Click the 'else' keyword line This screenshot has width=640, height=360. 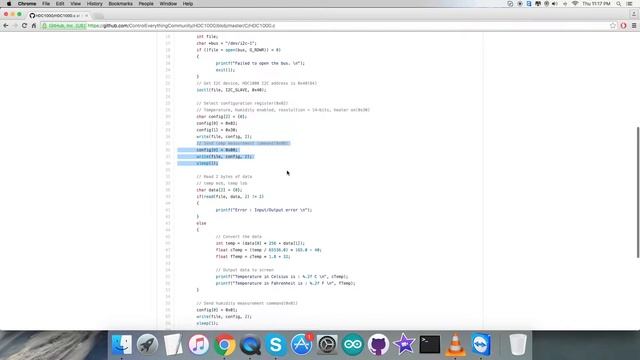pos(201,223)
